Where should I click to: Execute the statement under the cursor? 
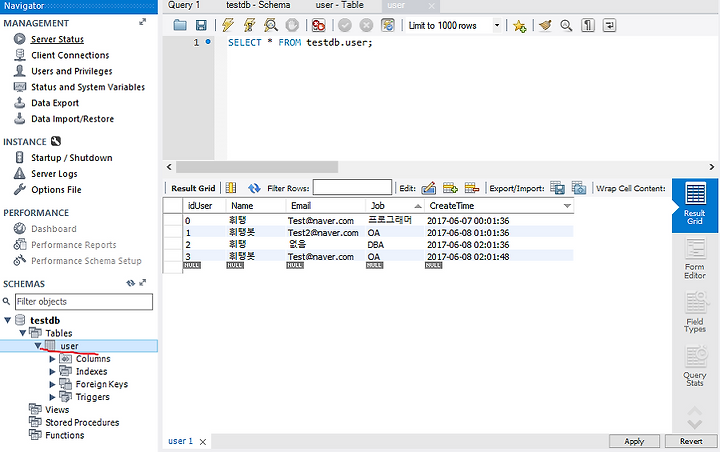(249, 25)
